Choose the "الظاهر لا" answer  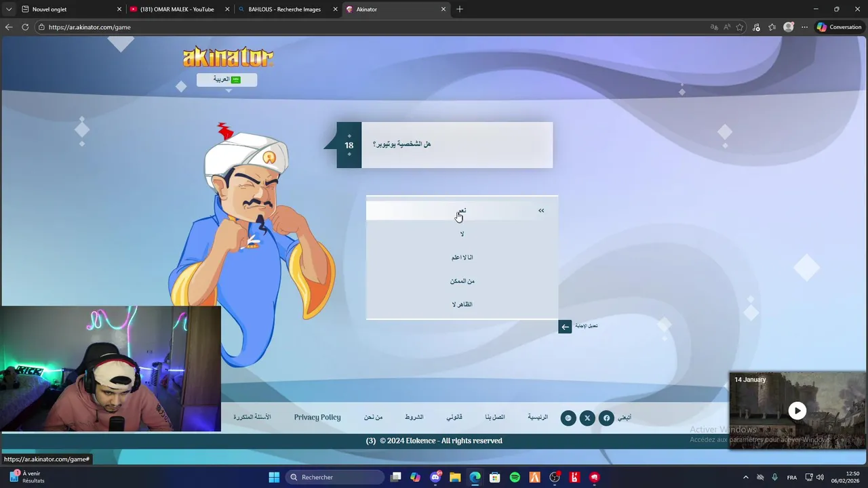[x=462, y=304]
